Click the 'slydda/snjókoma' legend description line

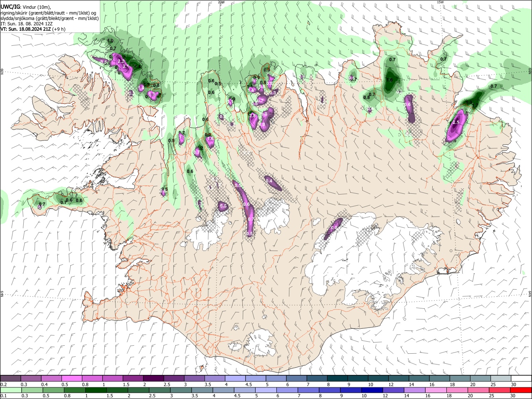49,18
